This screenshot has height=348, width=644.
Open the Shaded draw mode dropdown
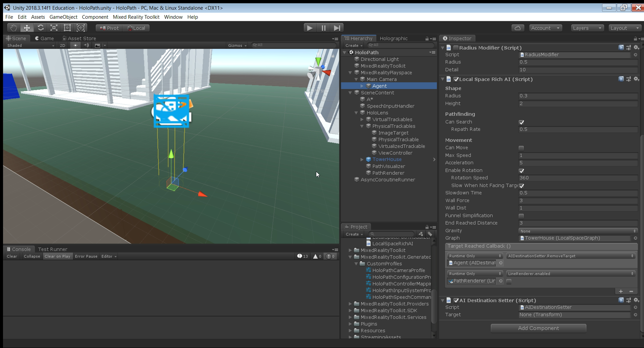[x=30, y=46]
